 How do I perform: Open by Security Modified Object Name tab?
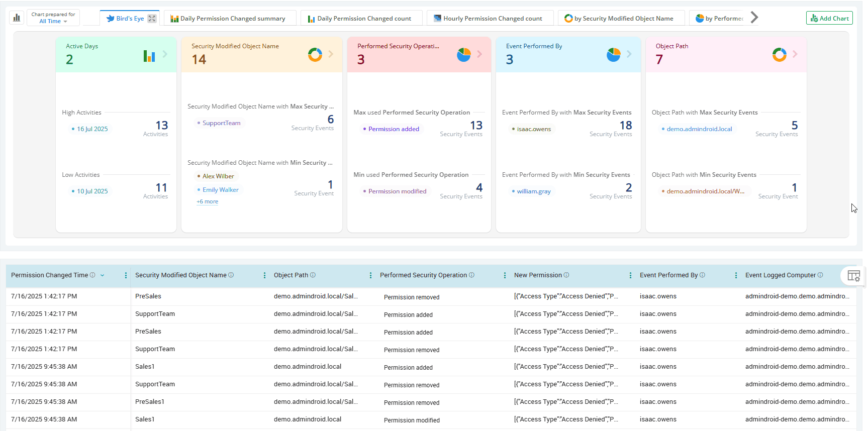pos(621,19)
